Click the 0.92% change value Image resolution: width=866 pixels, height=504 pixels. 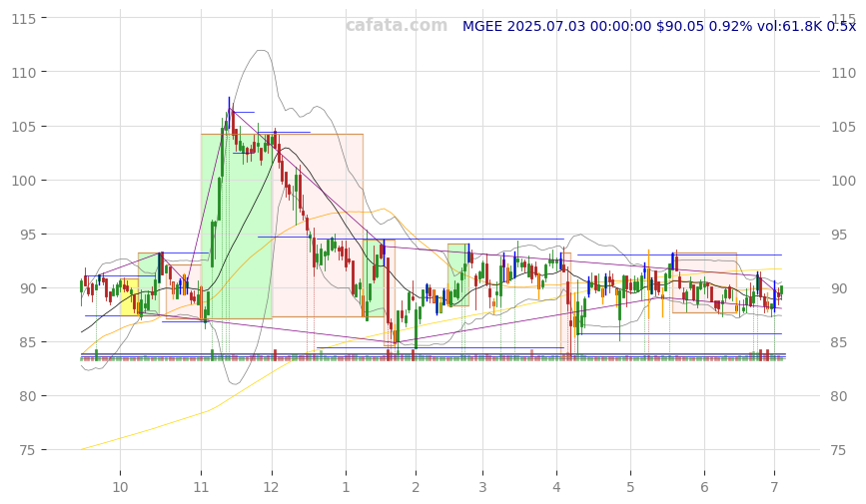(x=730, y=26)
